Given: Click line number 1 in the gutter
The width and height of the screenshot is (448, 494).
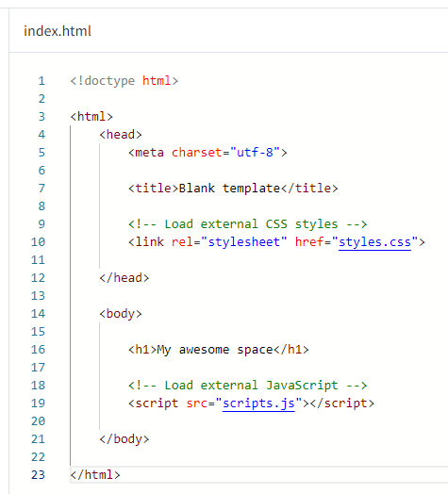Looking at the screenshot, I should (x=41, y=81).
